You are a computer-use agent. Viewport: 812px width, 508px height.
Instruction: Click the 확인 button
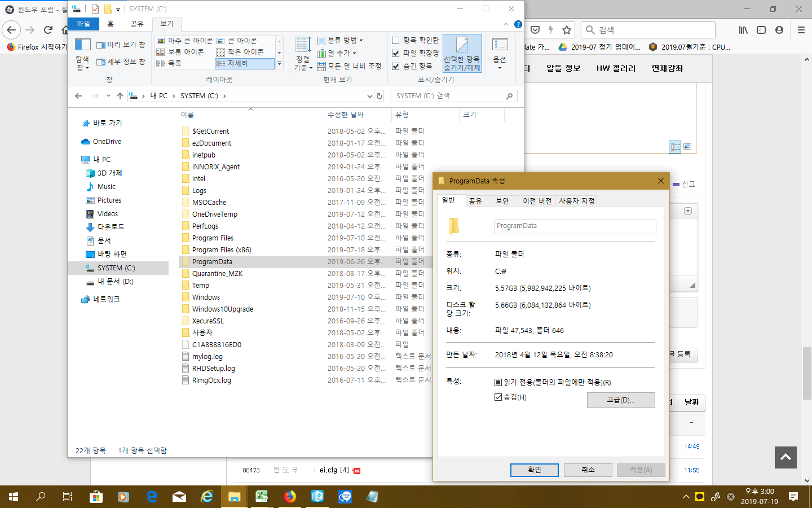click(535, 470)
